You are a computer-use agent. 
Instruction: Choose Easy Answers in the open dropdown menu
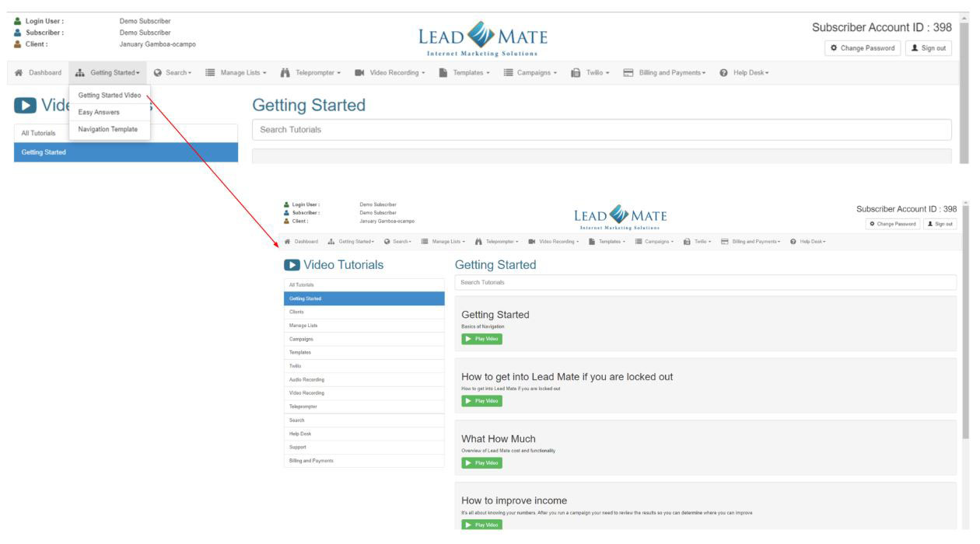point(99,113)
